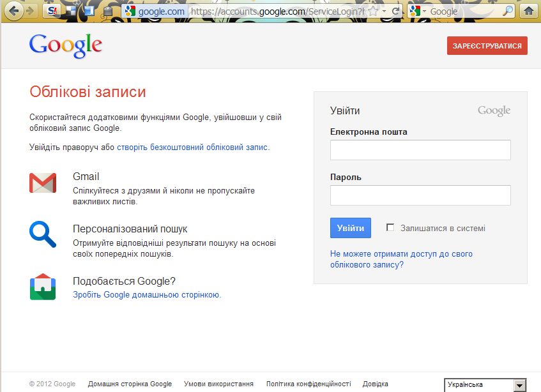Click the Електронна пошта input field
541x392 pixels.
tap(420, 150)
